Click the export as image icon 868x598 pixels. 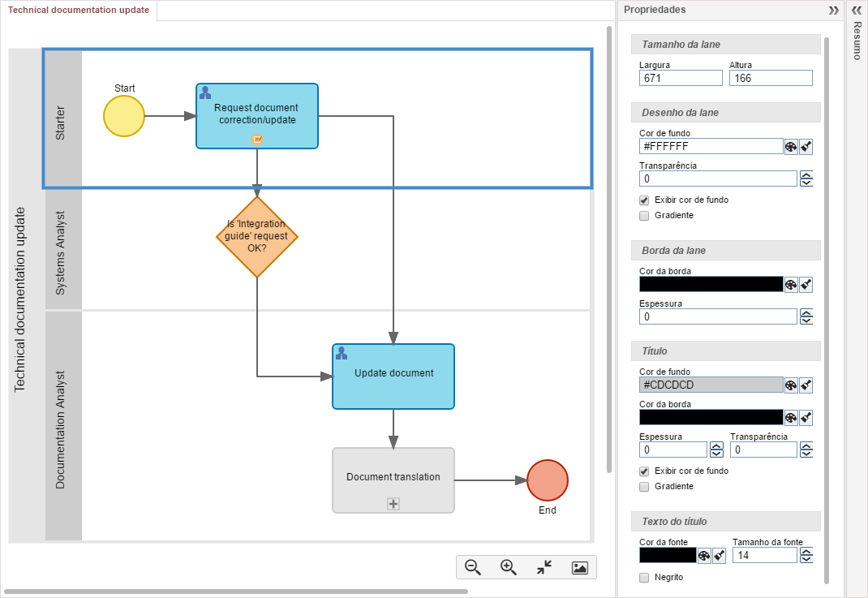[579, 567]
